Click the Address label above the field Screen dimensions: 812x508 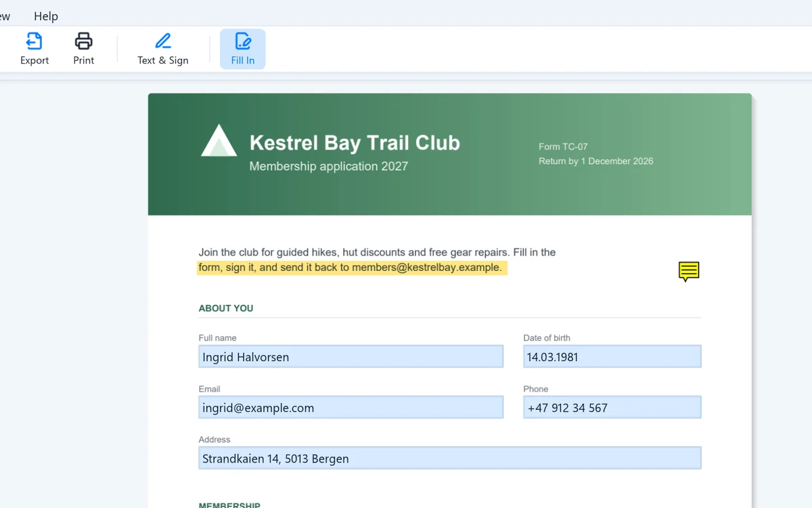point(215,440)
